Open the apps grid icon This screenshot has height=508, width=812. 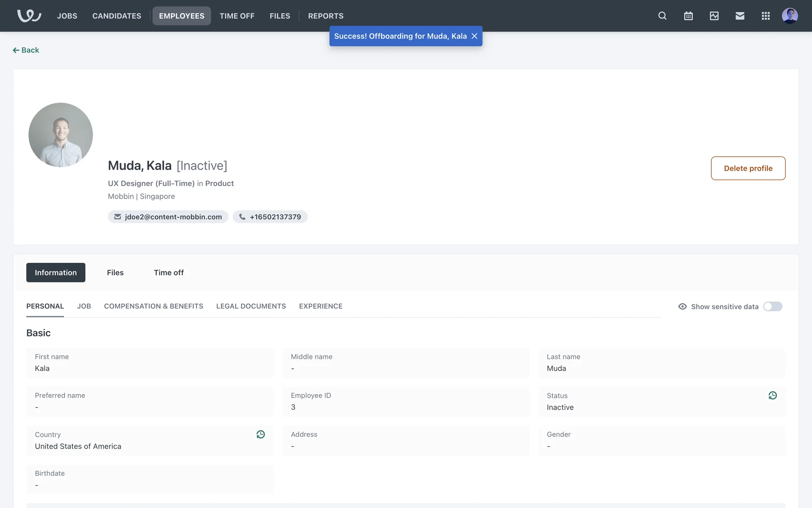[765, 16]
